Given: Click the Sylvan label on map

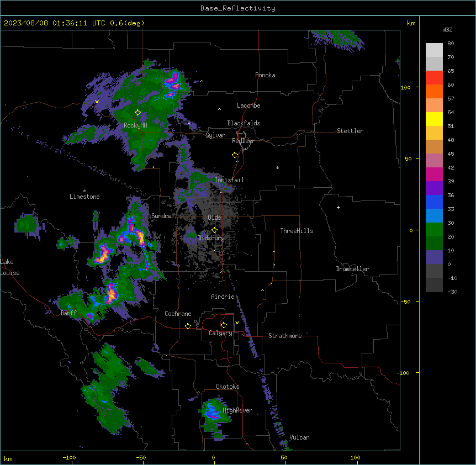Looking at the screenshot, I should (215, 135).
